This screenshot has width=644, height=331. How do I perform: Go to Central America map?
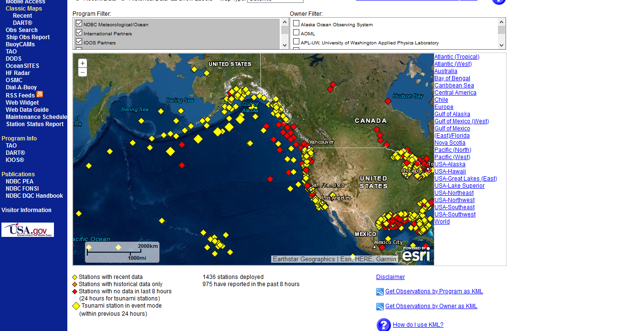[x=455, y=93]
